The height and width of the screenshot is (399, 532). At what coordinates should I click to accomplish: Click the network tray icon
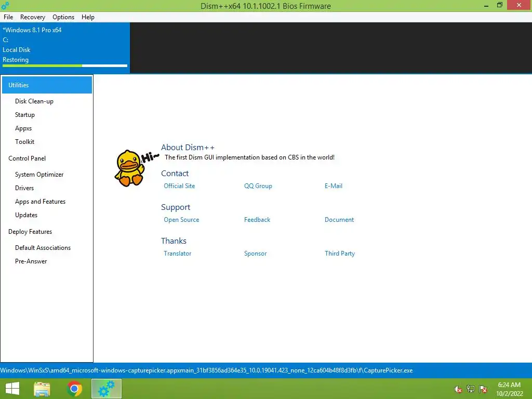pos(471,389)
